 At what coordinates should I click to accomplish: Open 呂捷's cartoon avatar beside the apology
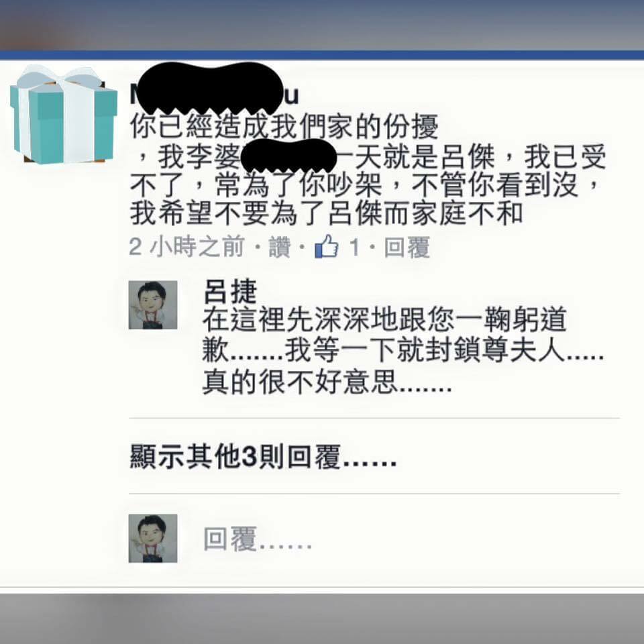[153, 305]
